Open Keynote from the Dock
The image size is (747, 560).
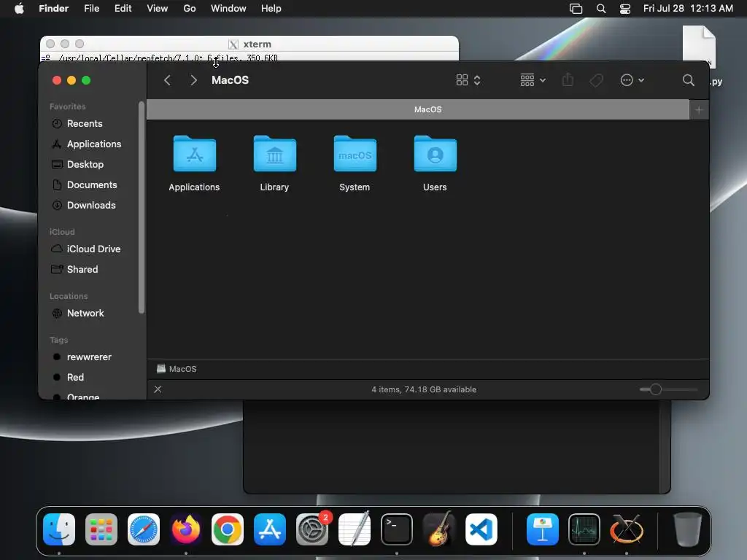(542, 529)
